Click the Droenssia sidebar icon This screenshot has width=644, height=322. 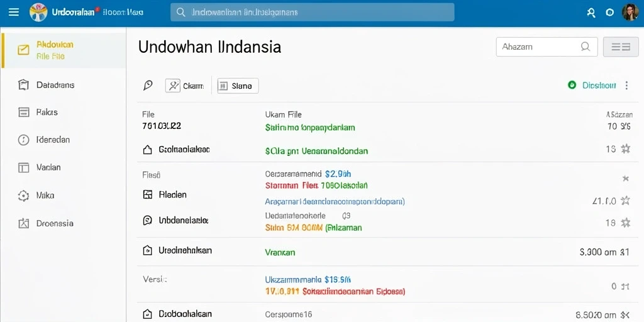click(24, 223)
